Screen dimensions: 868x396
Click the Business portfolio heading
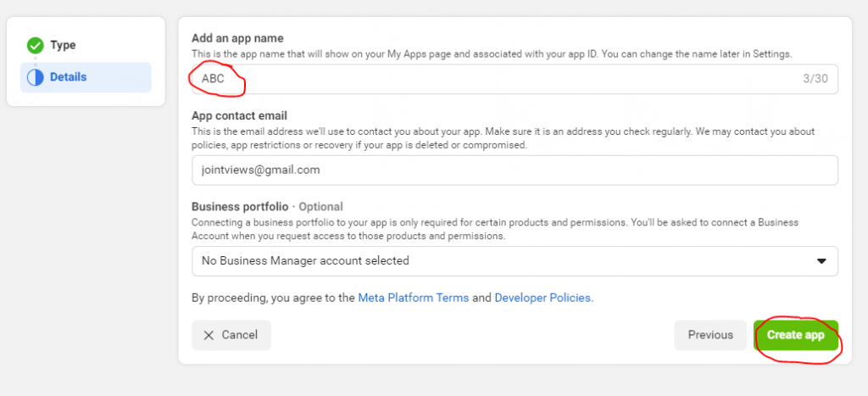tap(240, 207)
